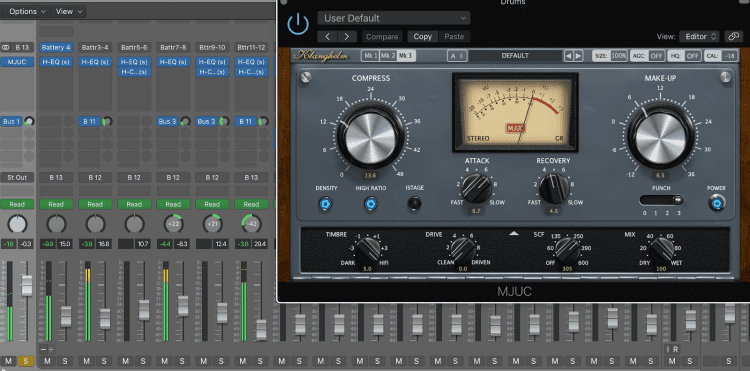
Task: Go to next preset with right chevron
Action: click(x=347, y=36)
